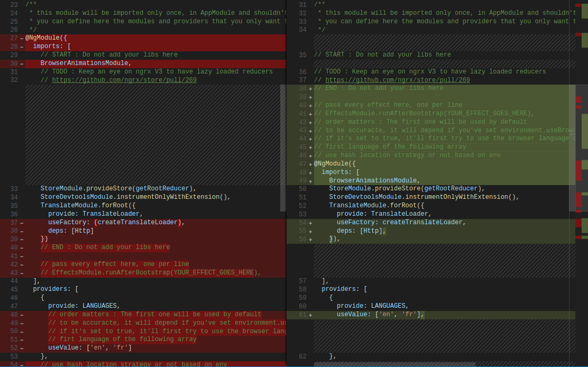Click line 36 TODO ngrx V3 comment

(430, 71)
